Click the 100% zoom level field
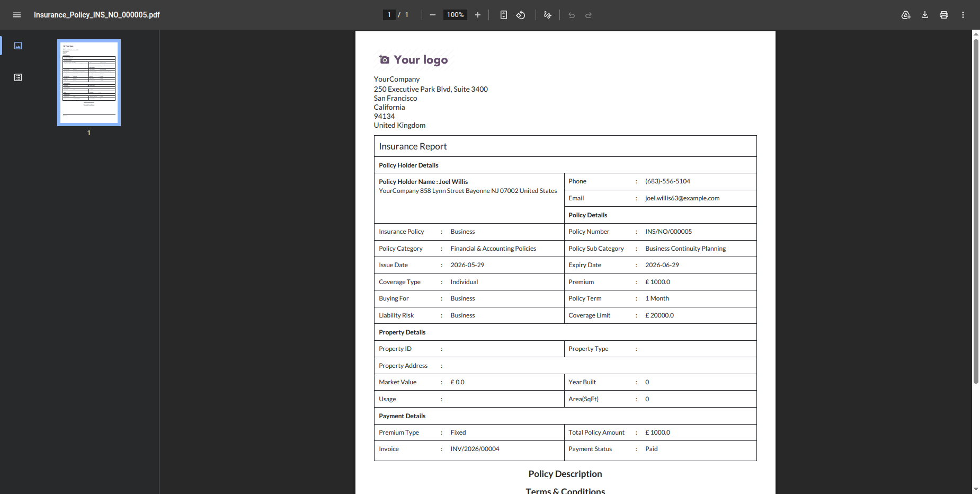 pyautogui.click(x=455, y=15)
